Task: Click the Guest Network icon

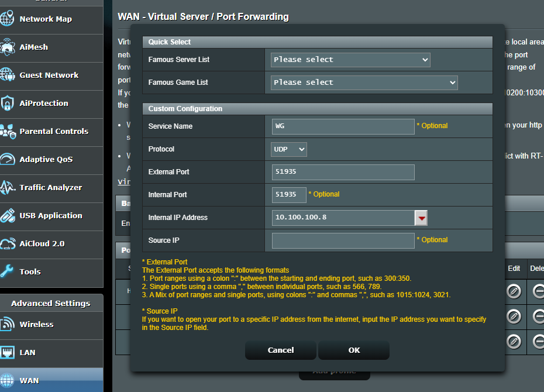Action: pos(7,75)
